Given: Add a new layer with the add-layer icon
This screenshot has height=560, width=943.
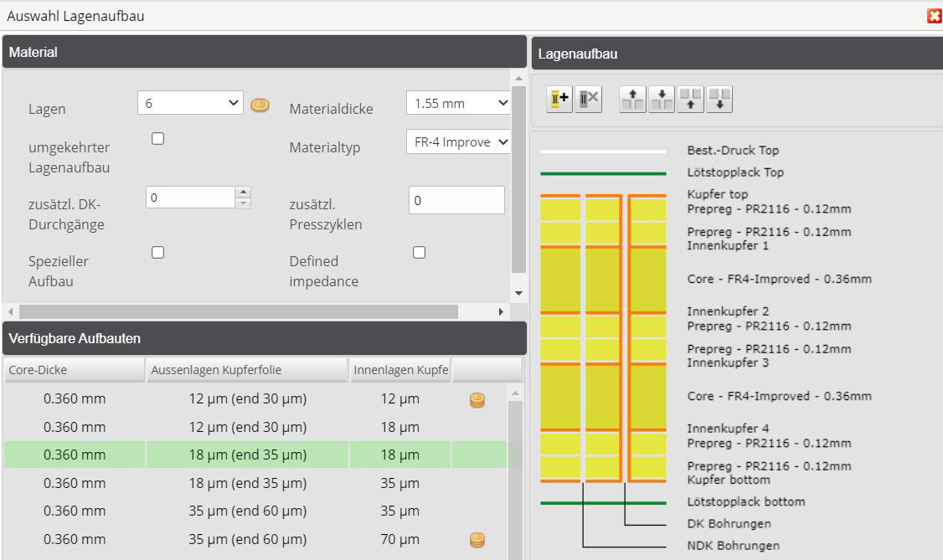Looking at the screenshot, I should pyautogui.click(x=559, y=98).
